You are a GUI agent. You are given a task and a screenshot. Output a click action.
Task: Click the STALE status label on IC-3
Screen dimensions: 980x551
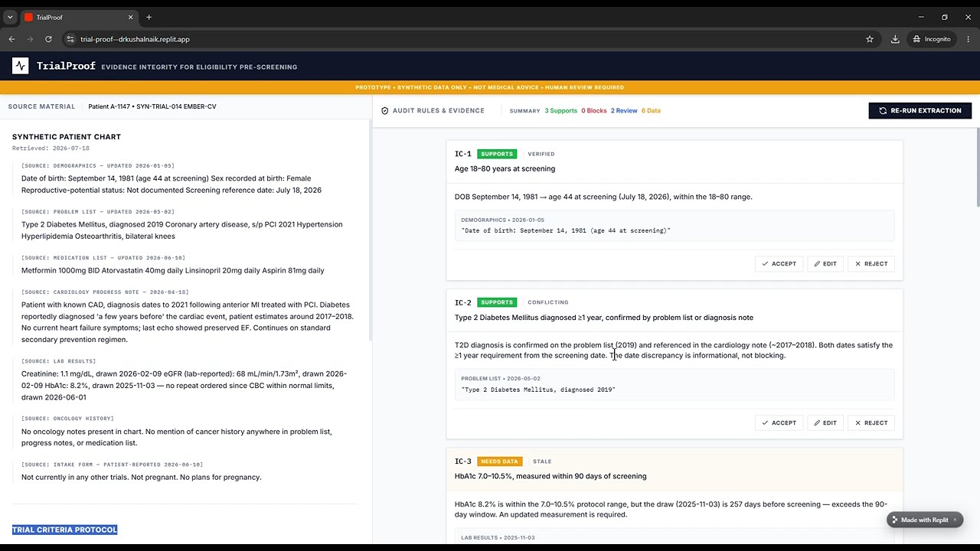[x=542, y=461]
